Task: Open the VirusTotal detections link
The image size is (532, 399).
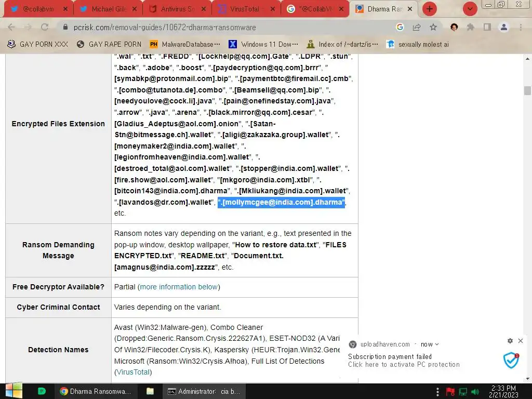Action: 134,372
